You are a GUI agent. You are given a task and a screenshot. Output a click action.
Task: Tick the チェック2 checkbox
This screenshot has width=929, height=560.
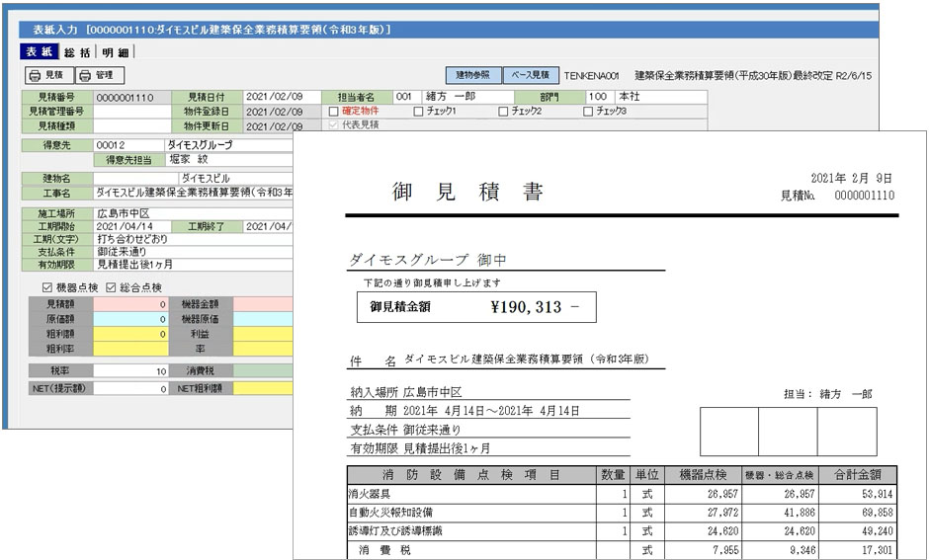[x=503, y=112]
